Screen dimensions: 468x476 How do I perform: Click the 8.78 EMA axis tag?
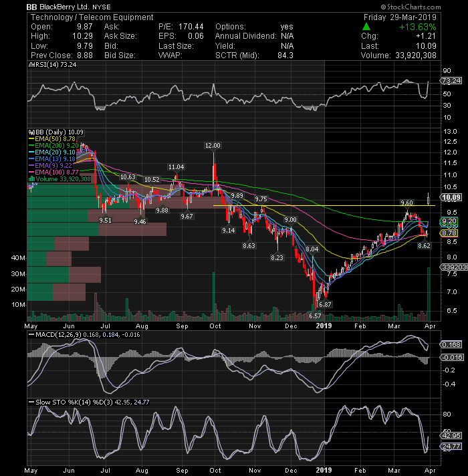tap(449, 233)
